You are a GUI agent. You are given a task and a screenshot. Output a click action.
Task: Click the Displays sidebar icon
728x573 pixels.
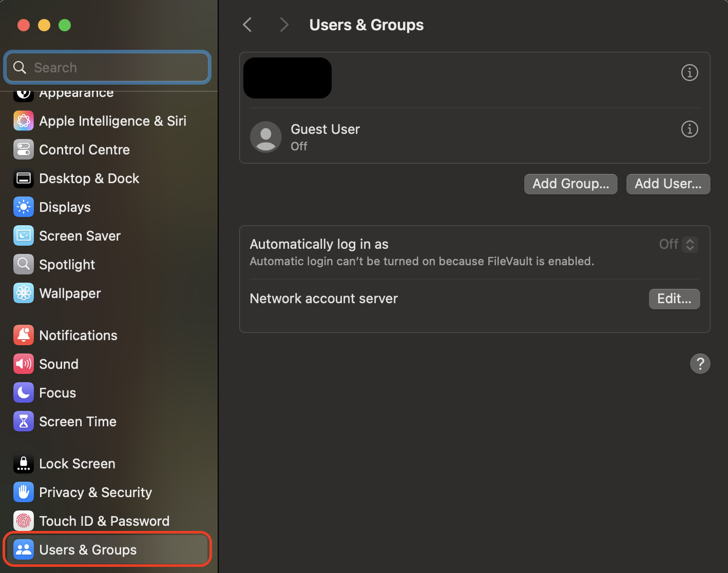pyautogui.click(x=23, y=207)
